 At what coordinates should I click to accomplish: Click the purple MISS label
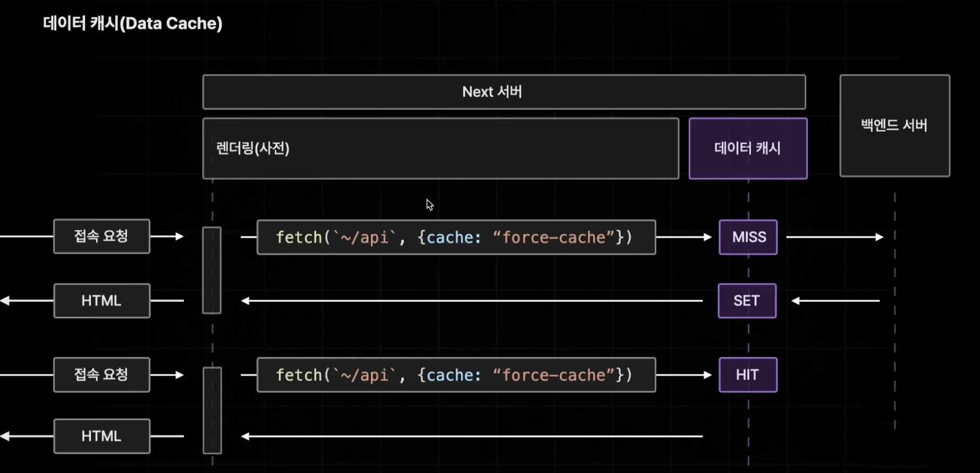click(x=748, y=237)
